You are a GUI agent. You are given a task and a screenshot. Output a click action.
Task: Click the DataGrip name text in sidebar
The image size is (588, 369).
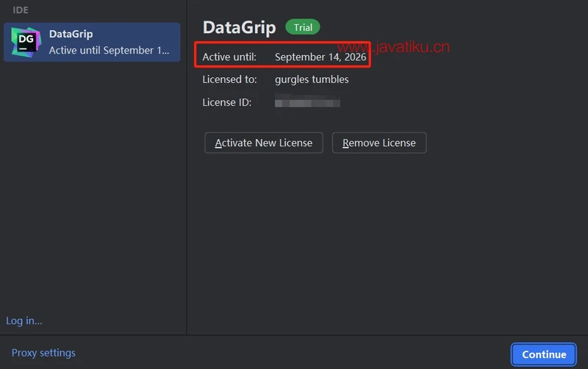71,34
